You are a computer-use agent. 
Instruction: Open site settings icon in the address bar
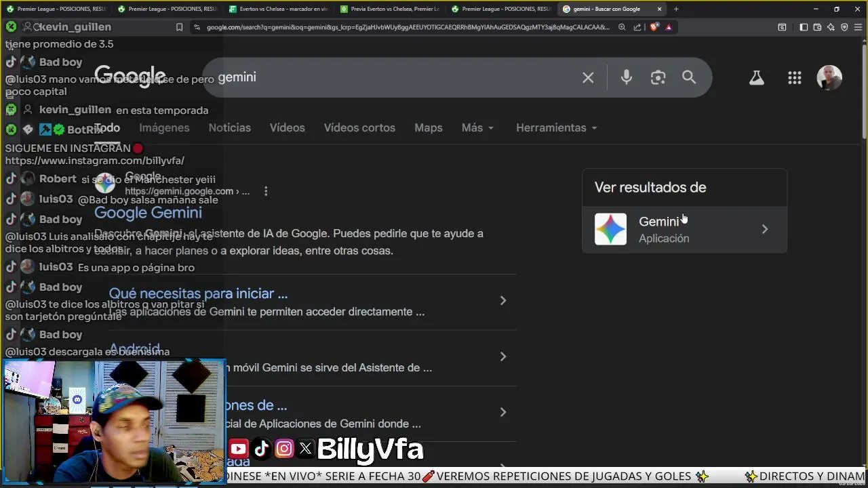(x=197, y=27)
